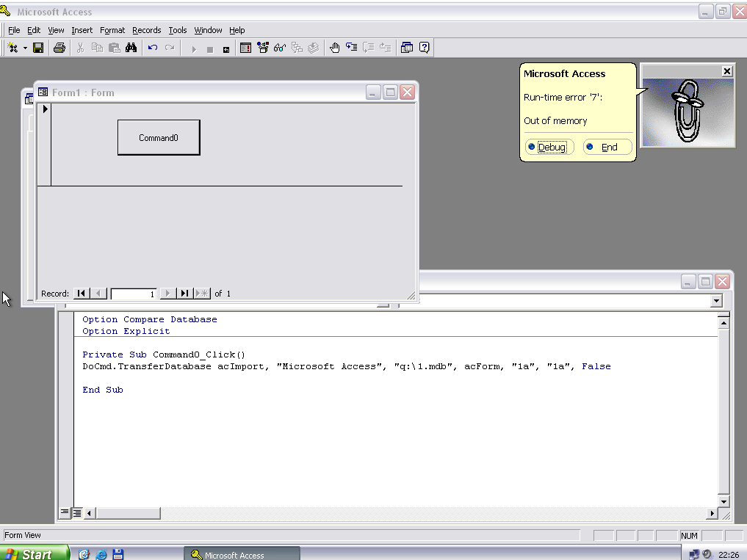Open the procedure dropdown in module window

click(x=716, y=300)
